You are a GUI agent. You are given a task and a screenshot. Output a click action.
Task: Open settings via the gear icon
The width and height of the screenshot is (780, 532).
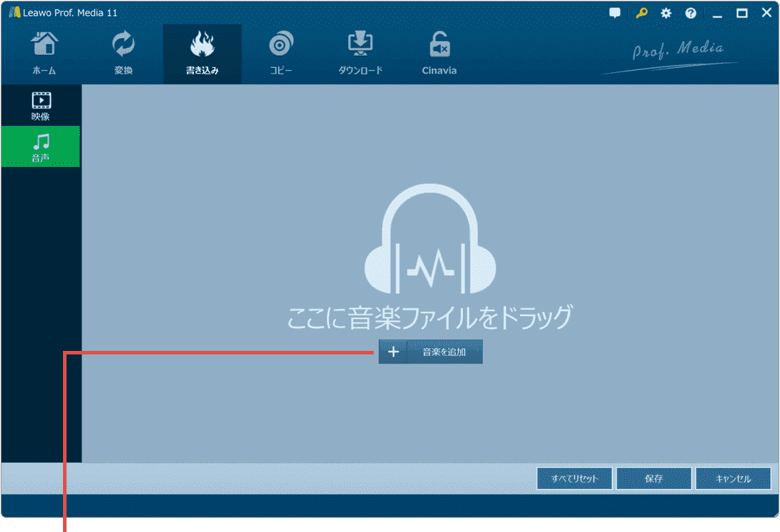pos(665,13)
